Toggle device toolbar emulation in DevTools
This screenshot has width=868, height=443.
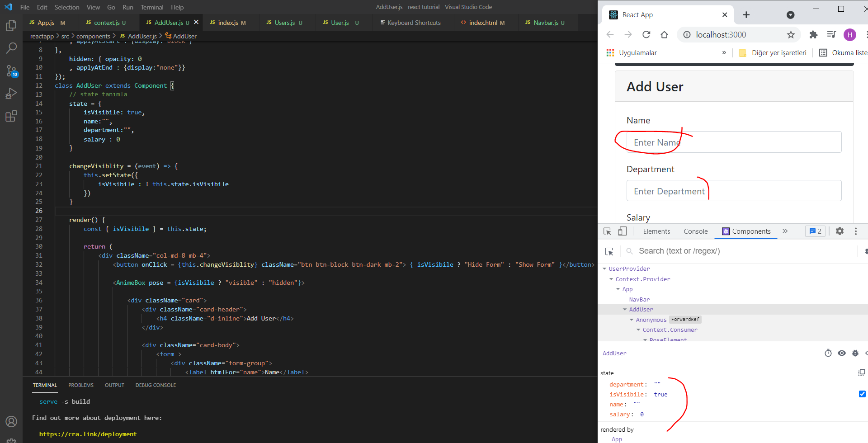[623, 231]
